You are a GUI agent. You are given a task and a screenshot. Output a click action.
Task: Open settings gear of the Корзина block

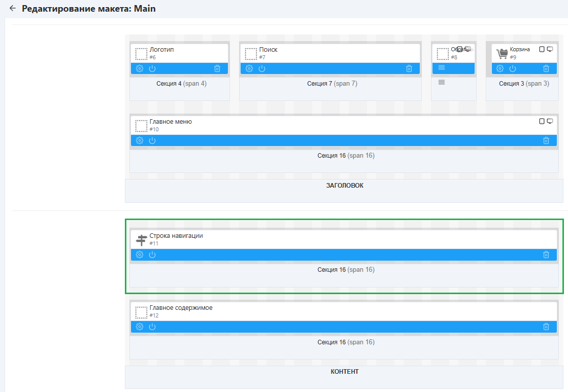500,68
